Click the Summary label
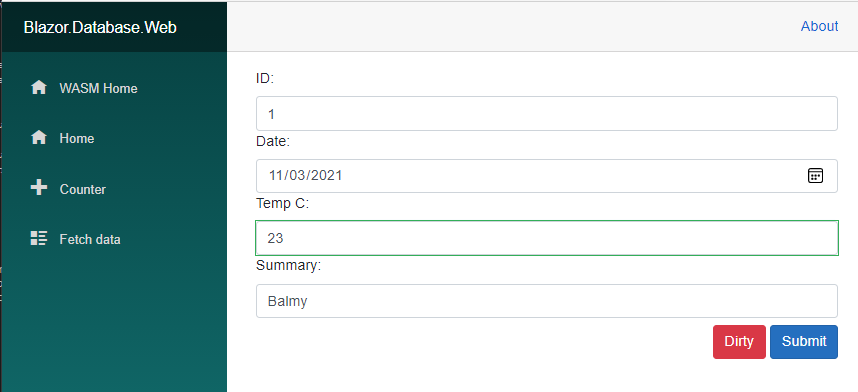The width and height of the screenshot is (858, 392). [x=288, y=266]
